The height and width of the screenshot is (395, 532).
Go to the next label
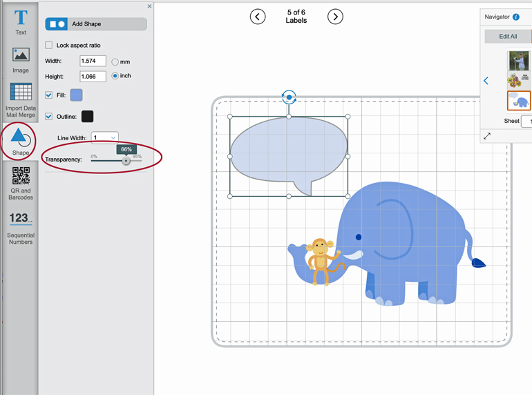tap(335, 17)
